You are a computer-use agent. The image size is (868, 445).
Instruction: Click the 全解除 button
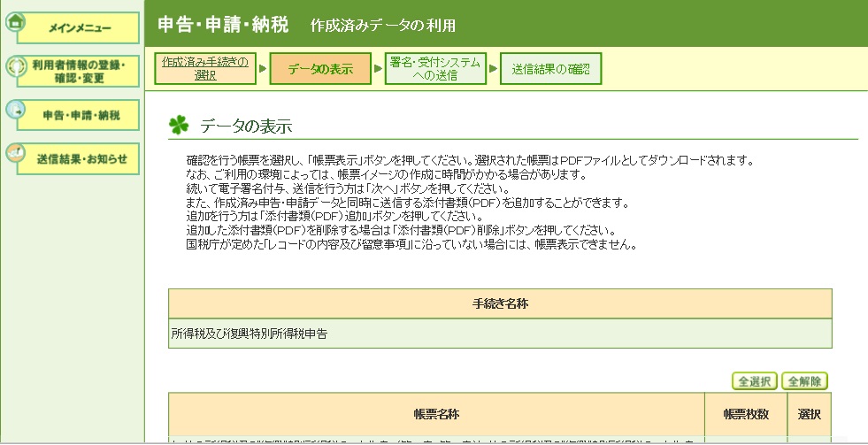click(804, 381)
